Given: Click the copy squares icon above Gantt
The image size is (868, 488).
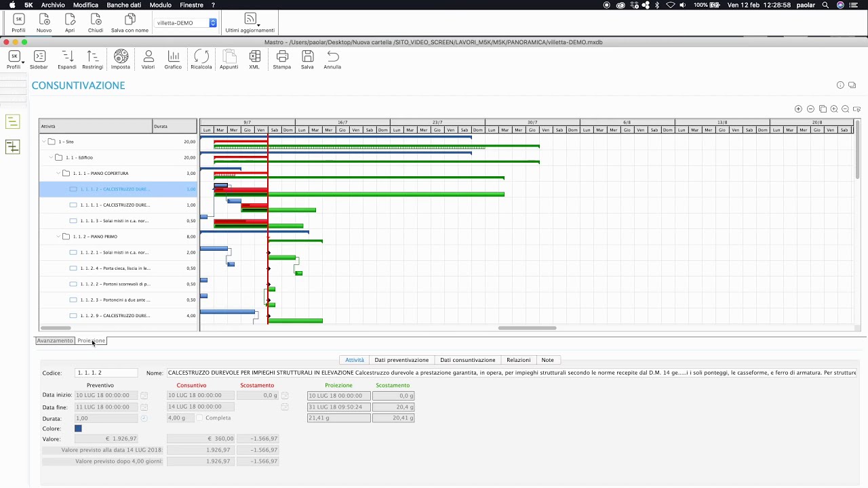Looking at the screenshot, I should [x=823, y=109].
